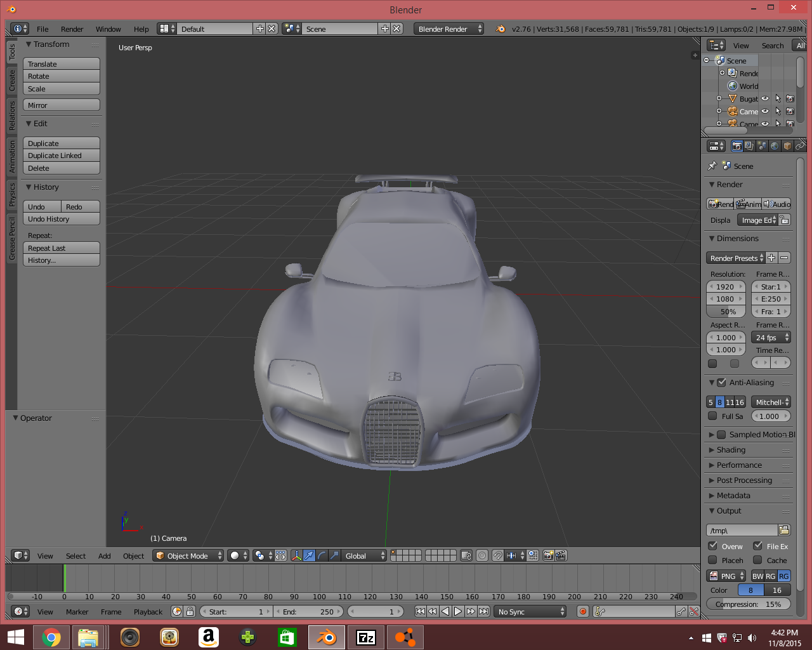Play the animation in reverse
812x650 pixels.
(445, 611)
